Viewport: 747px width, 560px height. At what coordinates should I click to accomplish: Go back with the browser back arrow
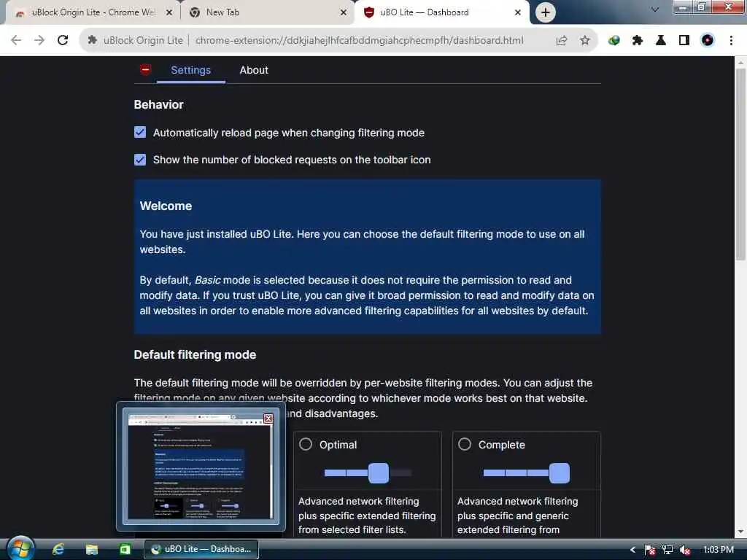(x=16, y=41)
